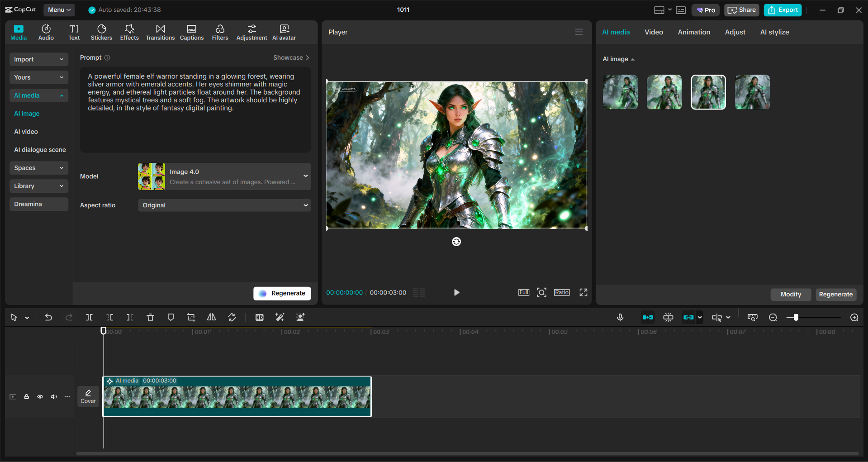Open the AI avatar panel
This screenshot has width=868, height=462.
(284, 32)
